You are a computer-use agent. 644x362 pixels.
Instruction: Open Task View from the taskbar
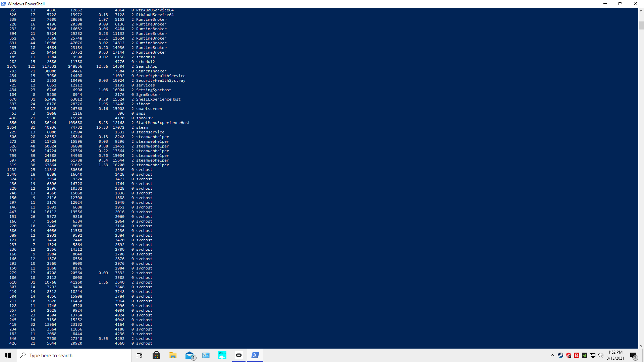tap(140, 355)
